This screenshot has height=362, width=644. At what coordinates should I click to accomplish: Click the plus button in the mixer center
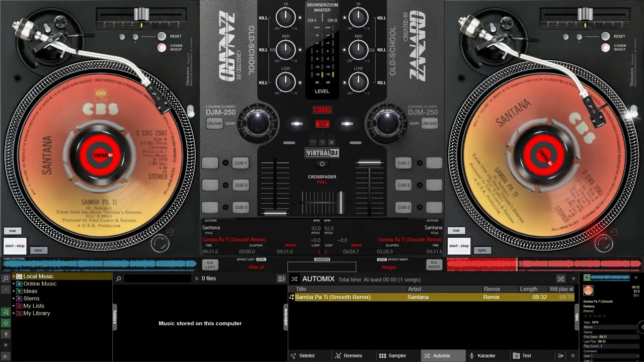[322, 143]
